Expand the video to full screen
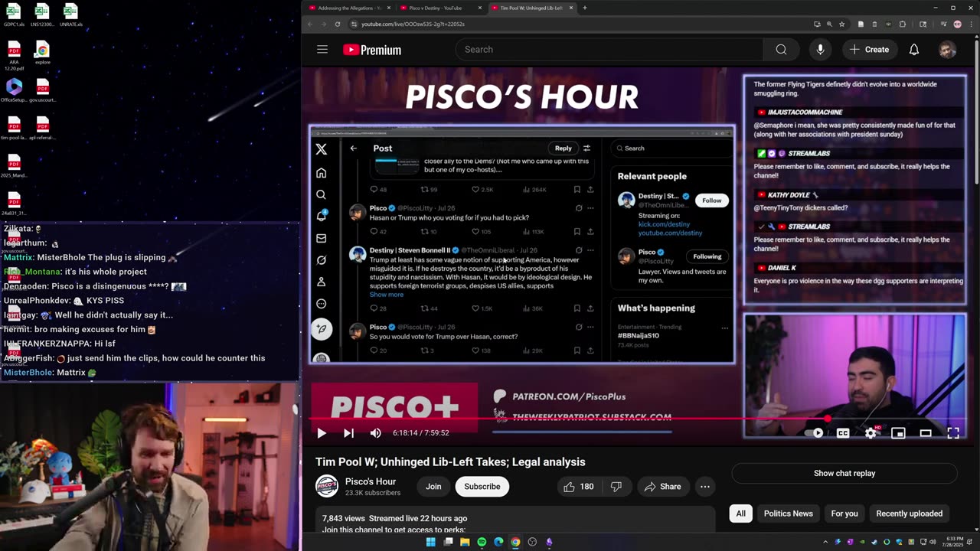Screen dimensions: 980x551 953,433
